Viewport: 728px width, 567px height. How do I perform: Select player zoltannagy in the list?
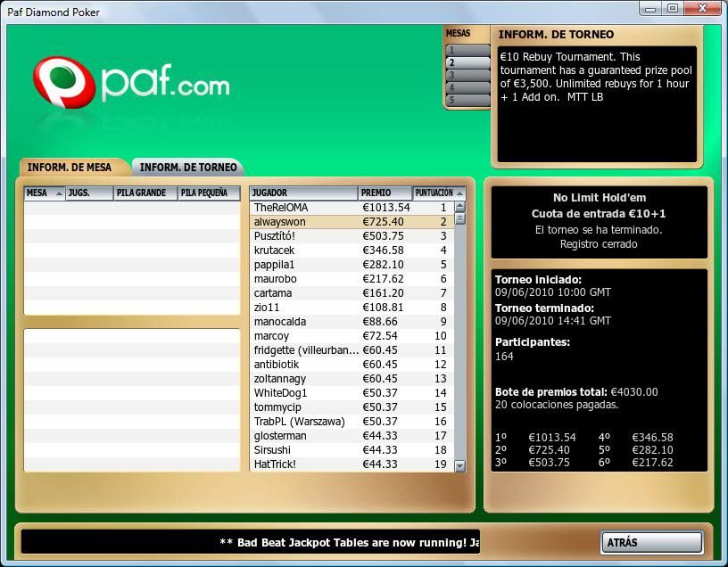(352, 379)
